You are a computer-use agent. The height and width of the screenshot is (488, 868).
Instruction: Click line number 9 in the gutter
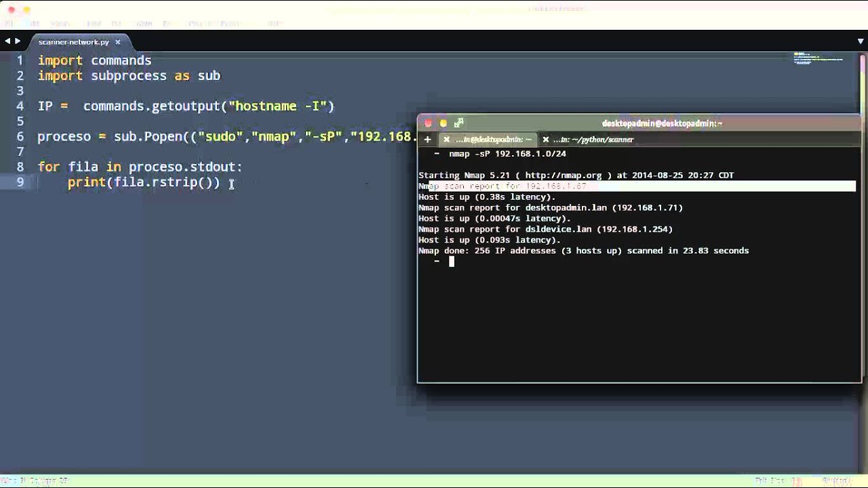coord(20,182)
